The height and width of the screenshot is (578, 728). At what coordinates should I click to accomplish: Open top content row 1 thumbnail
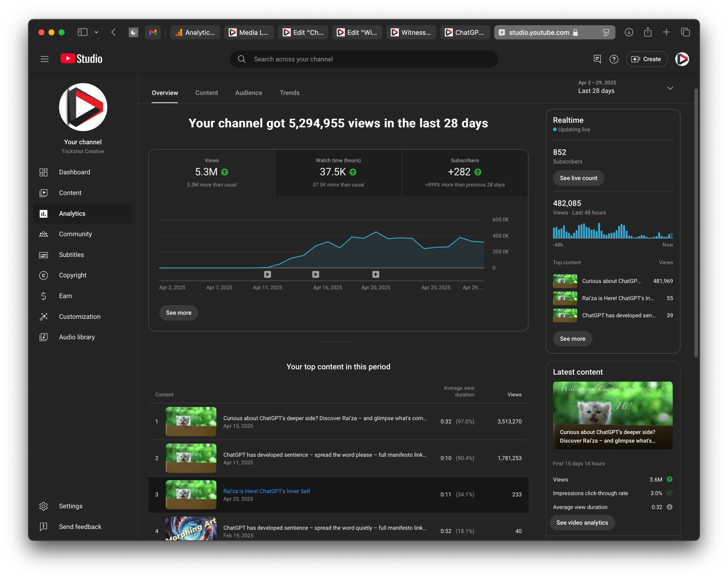pos(191,421)
